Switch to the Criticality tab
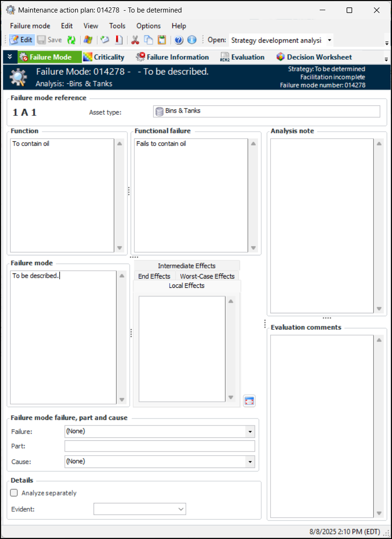Viewport: 392px width, 539px height. 104,57
